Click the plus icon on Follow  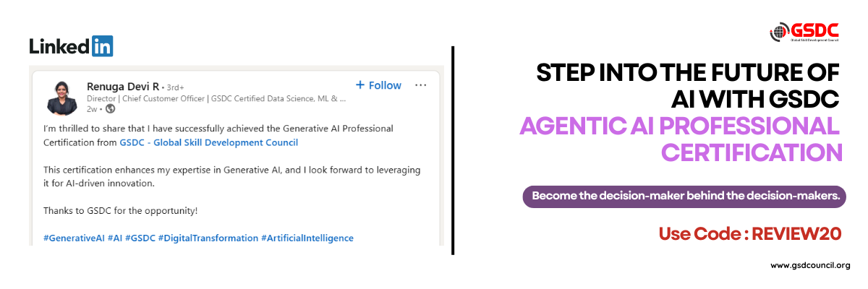point(360,85)
